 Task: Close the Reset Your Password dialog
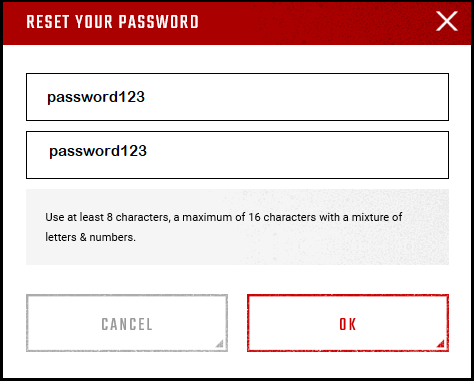(x=447, y=21)
